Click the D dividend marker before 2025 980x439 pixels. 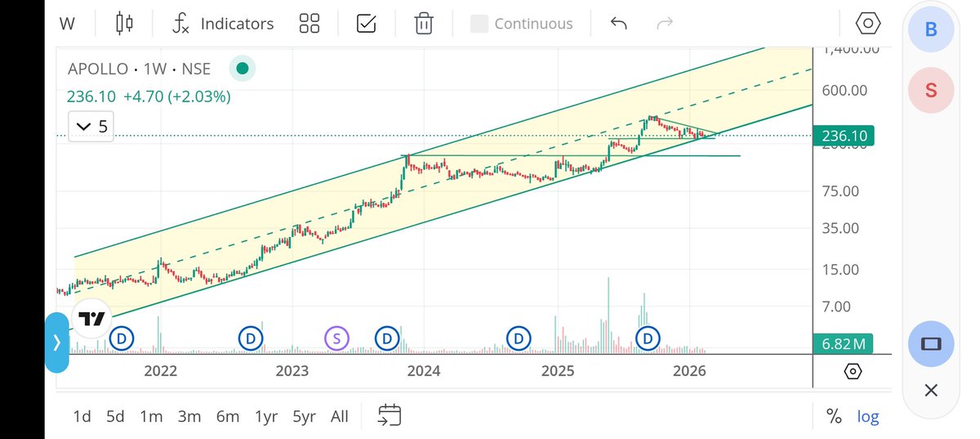tap(519, 338)
